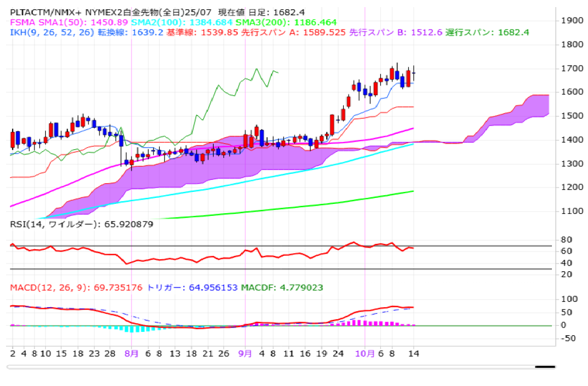Click the RSI(14, ワイルダー) indicator label
The image size is (588, 386).
(82, 224)
